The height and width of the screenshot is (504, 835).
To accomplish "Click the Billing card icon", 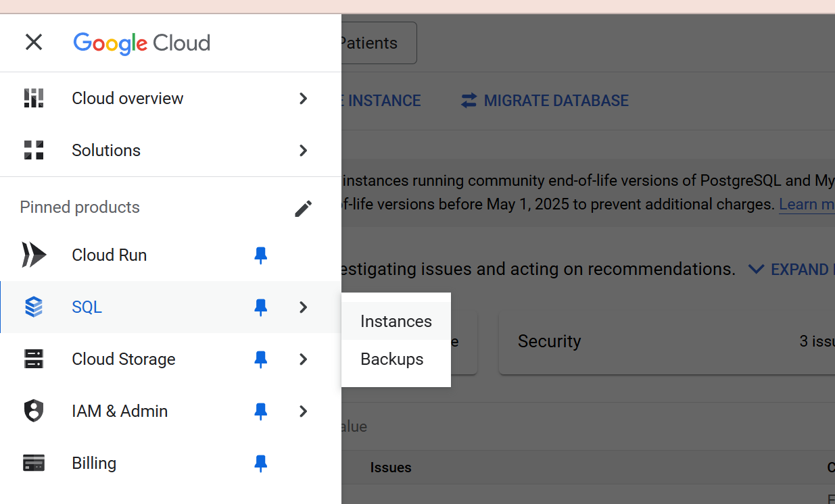I will click(34, 463).
